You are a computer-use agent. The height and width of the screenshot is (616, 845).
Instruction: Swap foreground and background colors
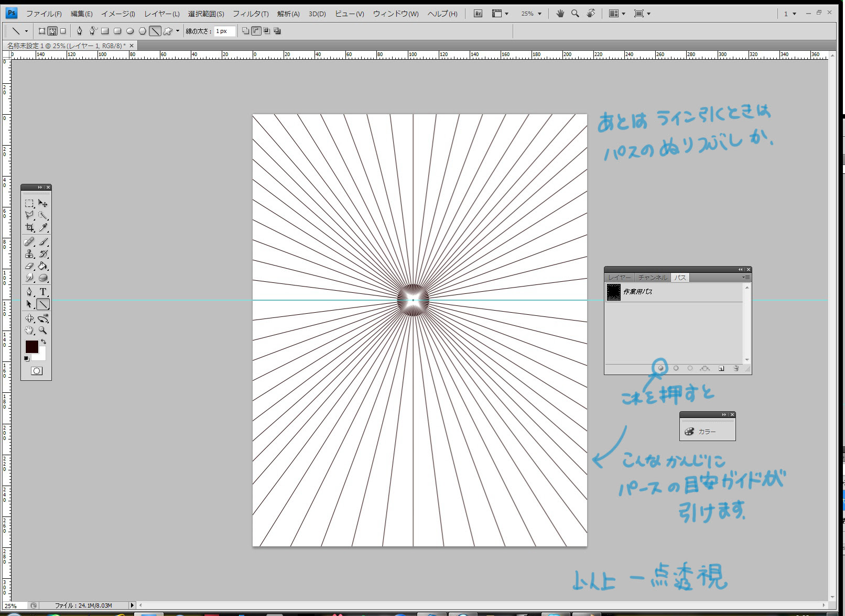(44, 342)
